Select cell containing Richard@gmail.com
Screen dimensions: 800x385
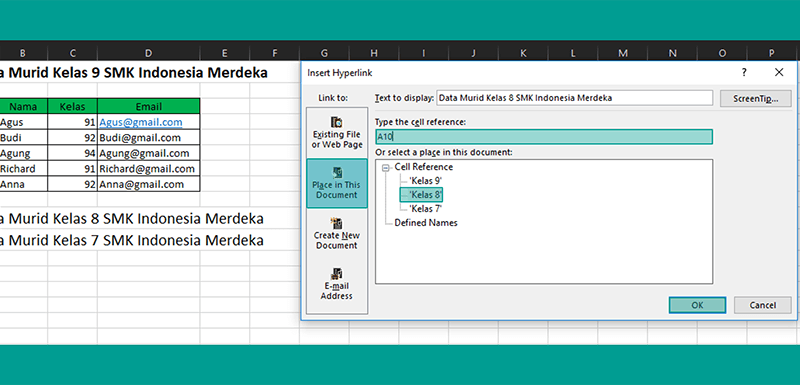[x=148, y=169]
